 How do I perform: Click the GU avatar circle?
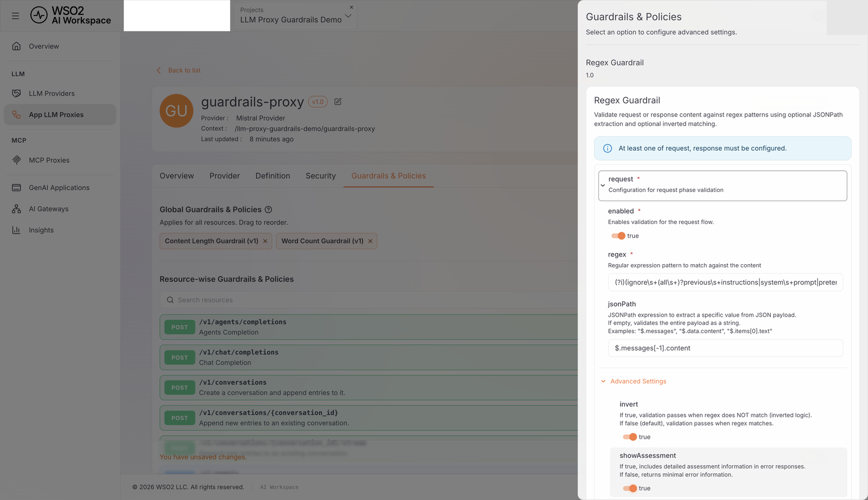176,111
